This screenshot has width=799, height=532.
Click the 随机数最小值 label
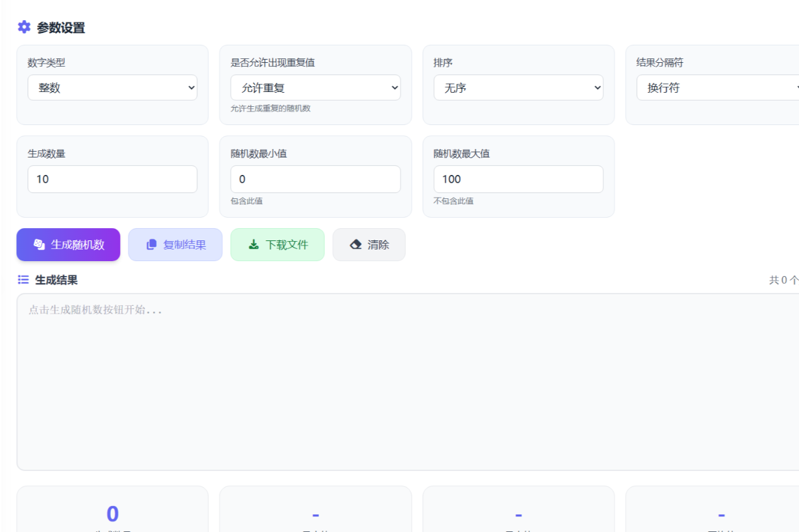259,154
